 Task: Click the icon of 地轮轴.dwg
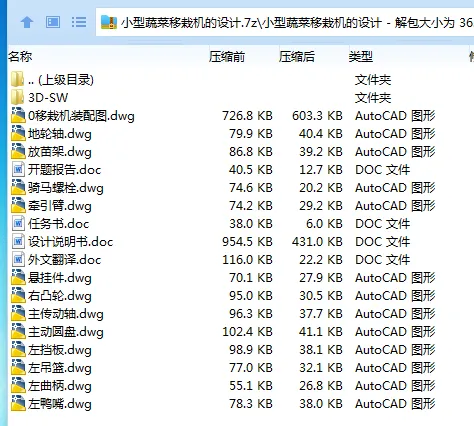18,134
